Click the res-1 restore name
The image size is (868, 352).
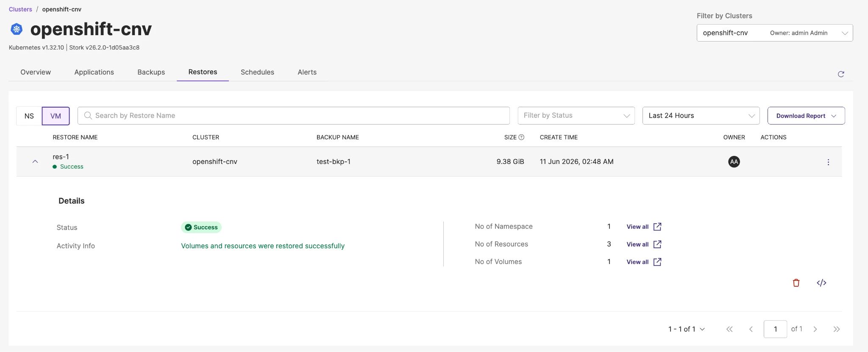click(61, 157)
